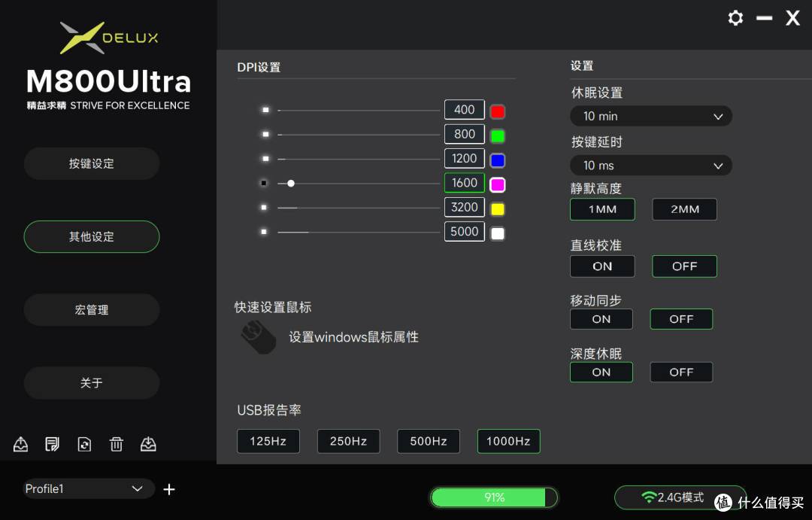Set lift-off distance to 1MM
Image resolution: width=812 pixels, height=520 pixels.
pyautogui.click(x=602, y=209)
